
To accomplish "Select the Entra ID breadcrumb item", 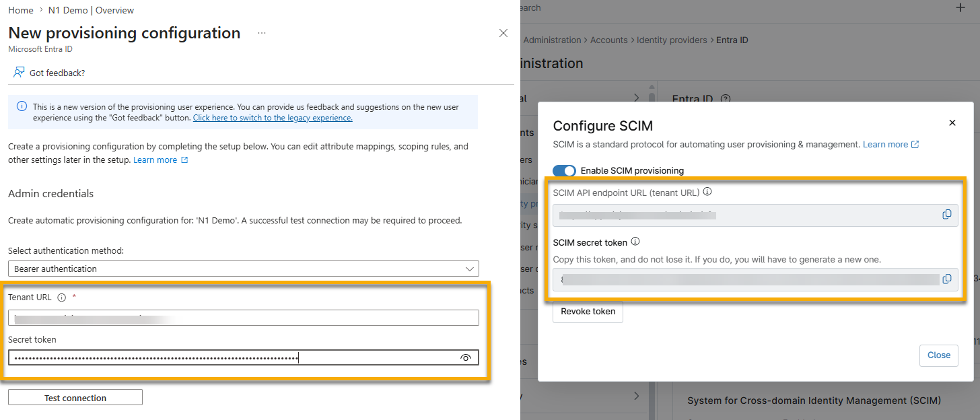I will point(732,40).
